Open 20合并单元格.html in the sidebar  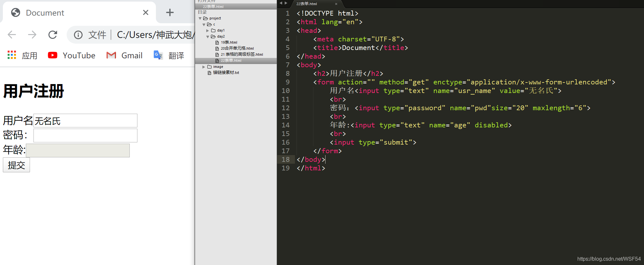point(237,48)
